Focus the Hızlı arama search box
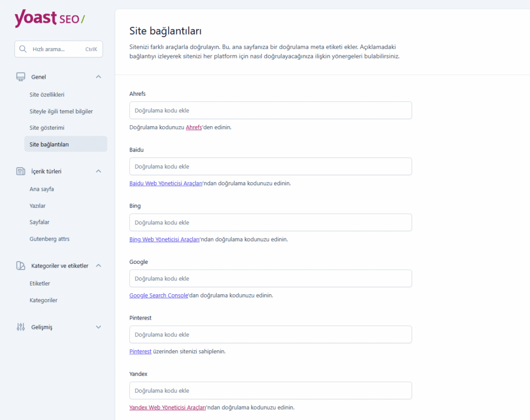Image resolution: width=530 pixels, height=420 pixels. (x=58, y=49)
